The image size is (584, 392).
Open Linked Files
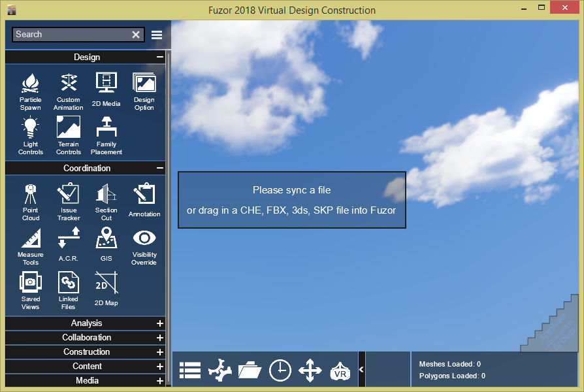coord(68,291)
